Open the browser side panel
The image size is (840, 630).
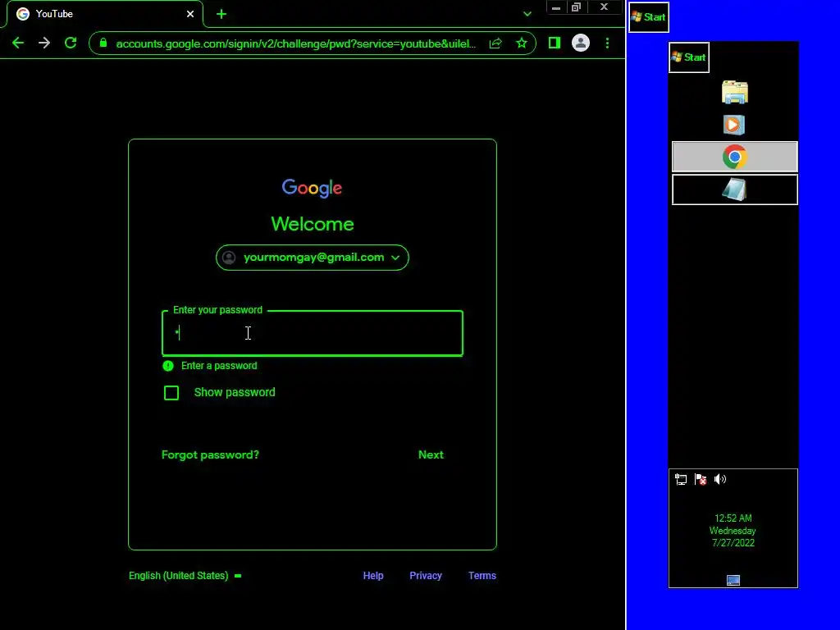point(554,43)
